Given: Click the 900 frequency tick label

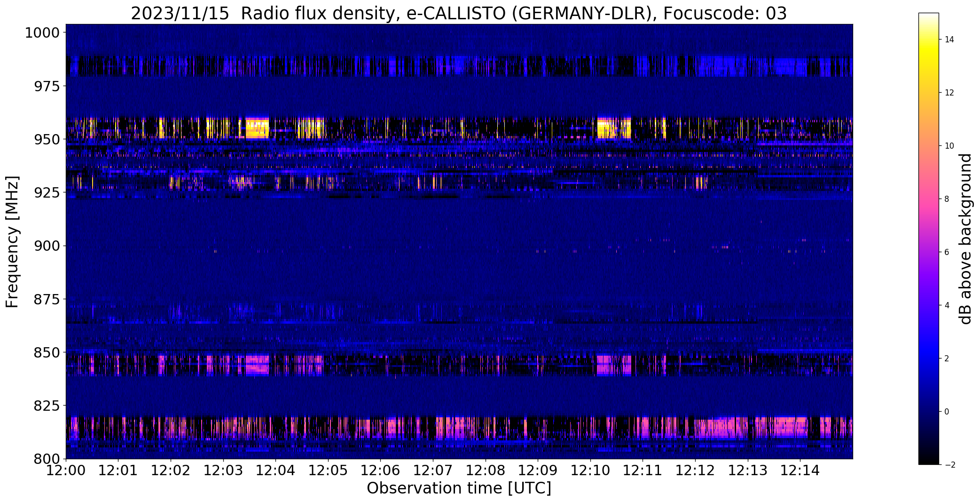Looking at the screenshot, I should pyautogui.click(x=47, y=246).
